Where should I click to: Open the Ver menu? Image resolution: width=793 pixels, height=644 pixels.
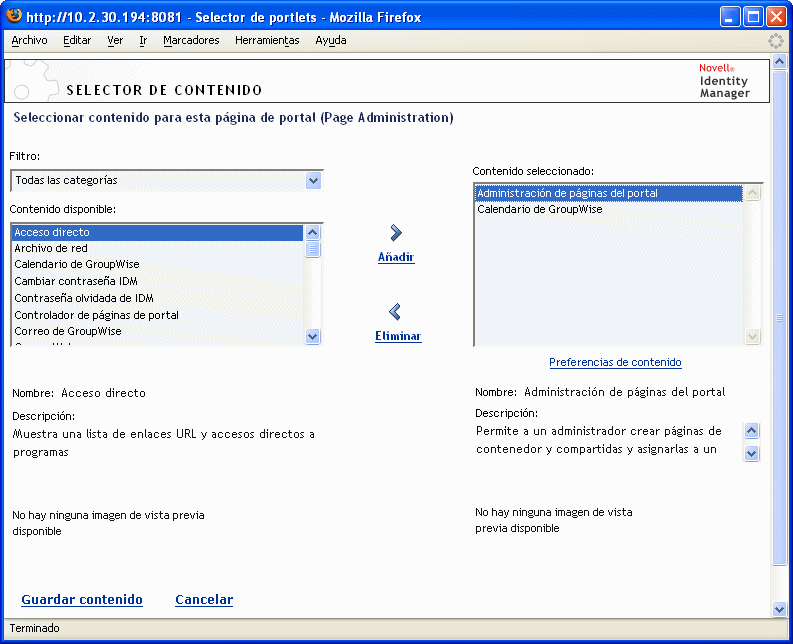click(x=115, y=40)
